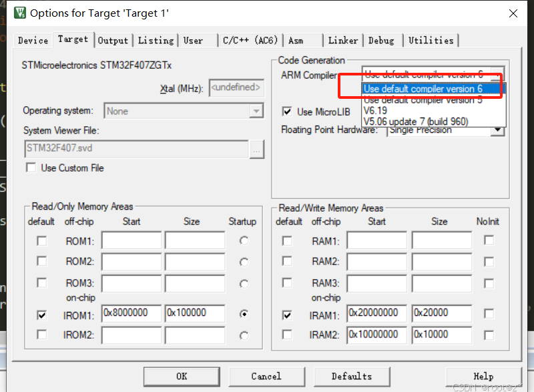
Task: Select ROM3 Startup radio button
Action: pyautogui.click(x=244, y=284)
